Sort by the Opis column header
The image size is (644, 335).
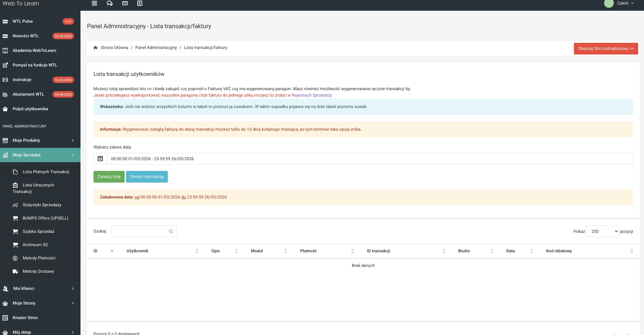pyautogui.click(x=225, y=251)
